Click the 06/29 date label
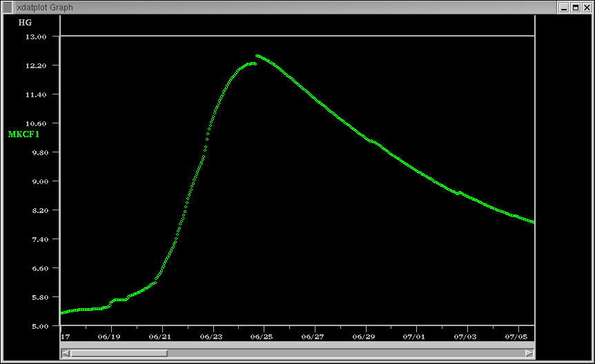This screenshot has width=595, height=364. pyautogui.click(x=364, y=336)
